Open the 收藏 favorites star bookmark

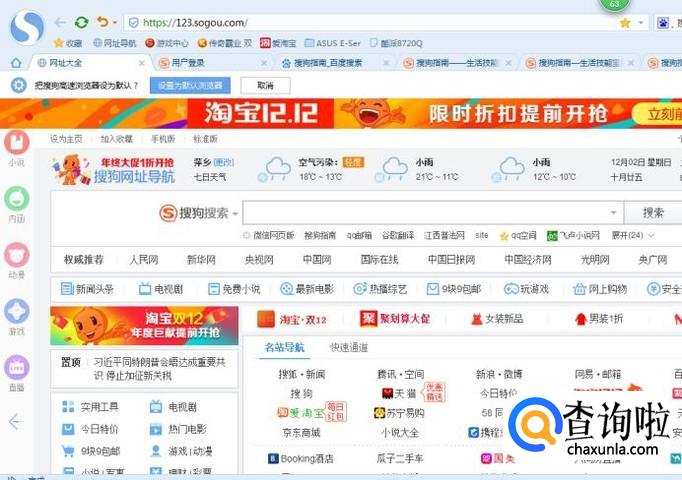(68, 43)
